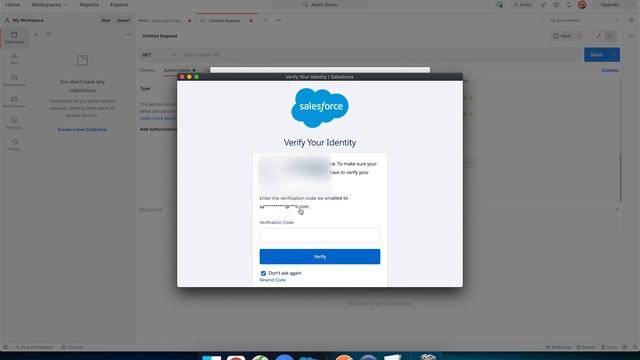The width and height of the screenshot is (640, 360).
Task: Open the Cookies link
Action: click(x=610, y=70)
